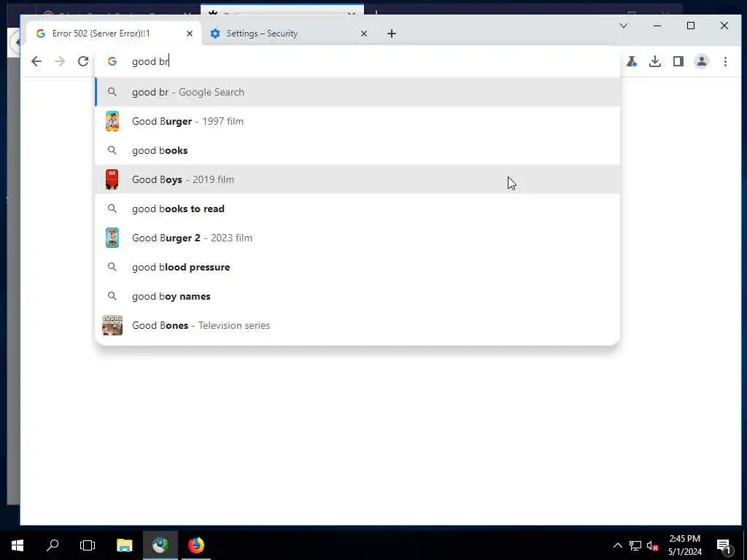Select 'good blood pressure' suggestion
Screen dimensions: 747x560
click(357, 267)
